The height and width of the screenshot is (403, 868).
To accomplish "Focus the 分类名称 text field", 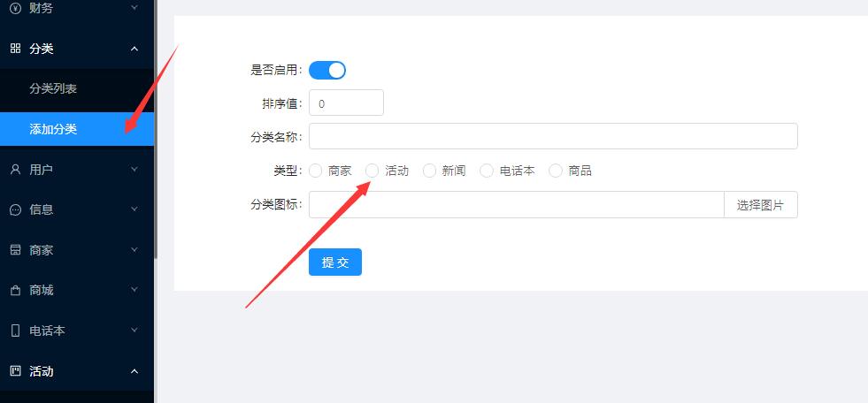I will point(553,136).
